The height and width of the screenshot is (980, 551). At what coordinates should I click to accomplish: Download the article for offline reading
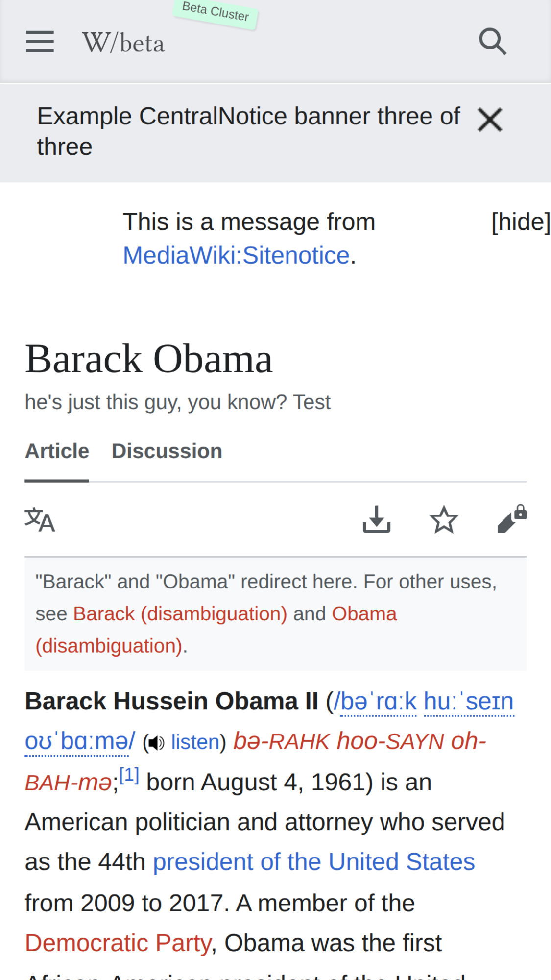click(377, 519)
